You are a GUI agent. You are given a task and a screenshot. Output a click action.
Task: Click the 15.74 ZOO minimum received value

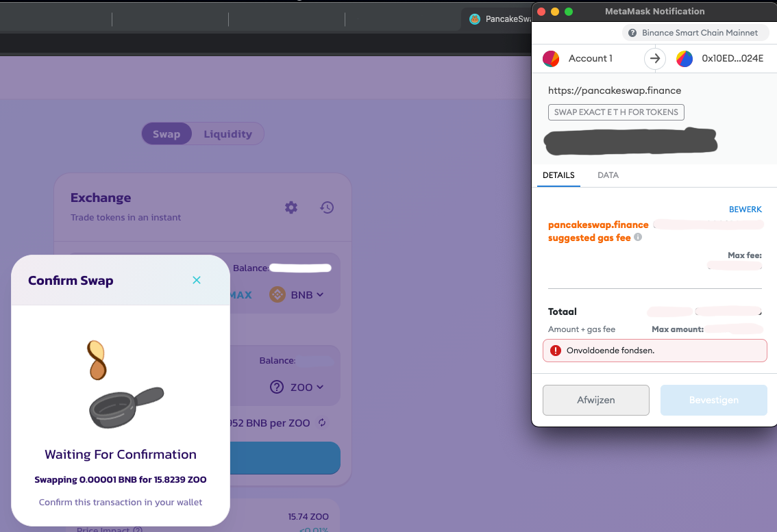coord(308,517)
